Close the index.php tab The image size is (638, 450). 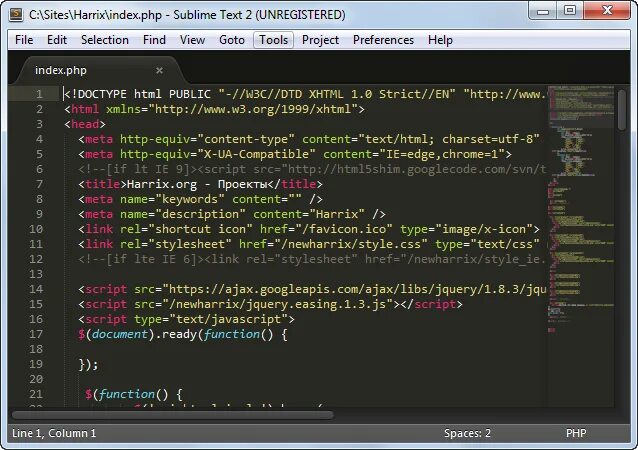click(x=160, y=70)
